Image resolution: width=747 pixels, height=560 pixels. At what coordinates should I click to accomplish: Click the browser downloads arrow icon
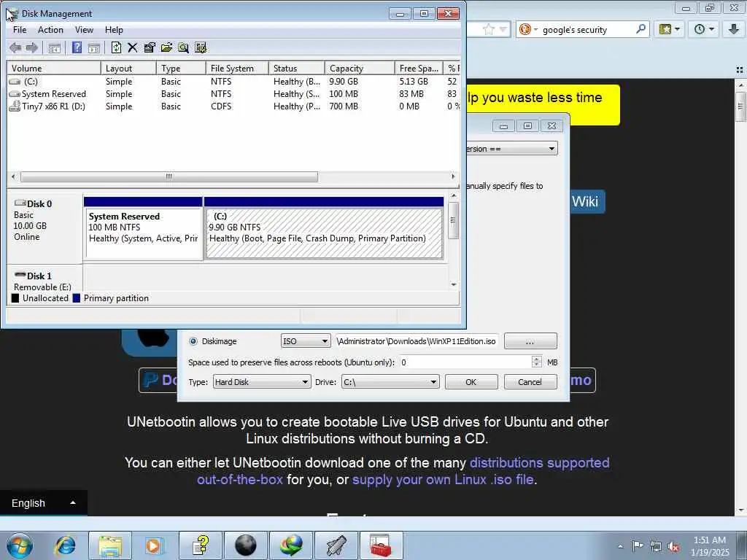pos(734,29)
